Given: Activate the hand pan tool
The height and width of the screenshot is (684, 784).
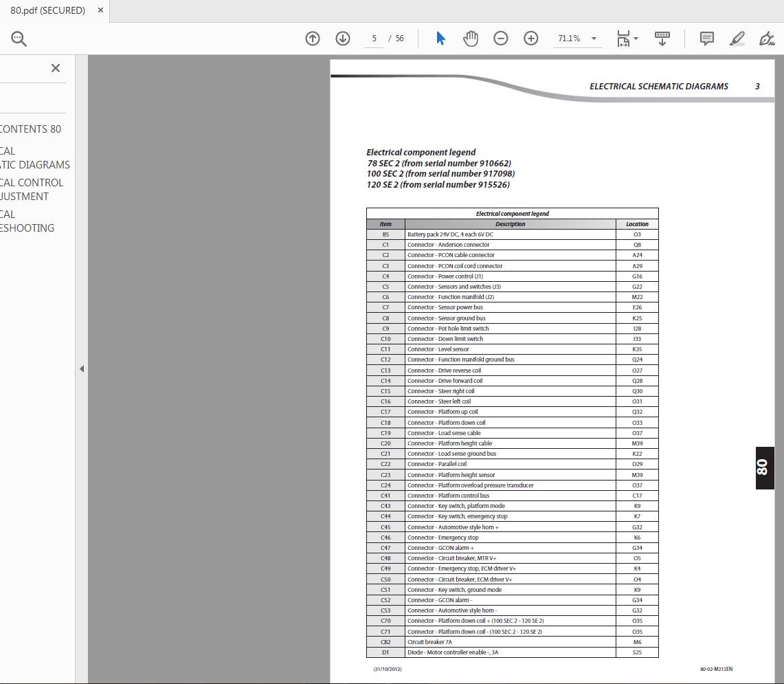Looking at the screenshot, I should 471,38.
